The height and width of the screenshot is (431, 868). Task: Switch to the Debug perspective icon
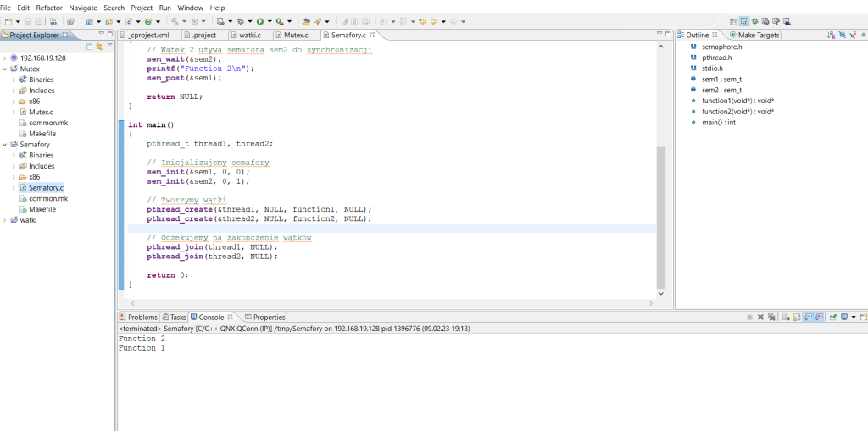(x=754, y=21)
